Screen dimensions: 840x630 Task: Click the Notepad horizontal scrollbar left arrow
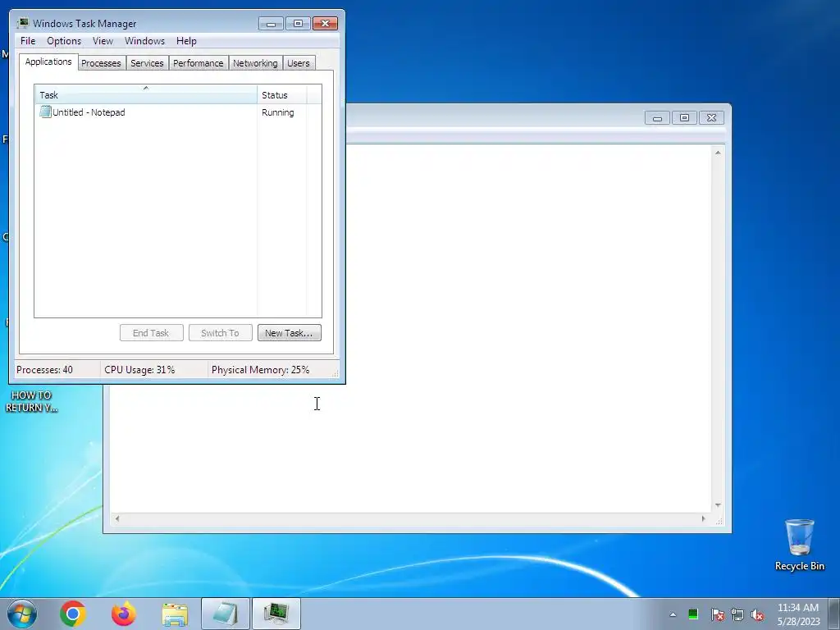click(117, 518)
